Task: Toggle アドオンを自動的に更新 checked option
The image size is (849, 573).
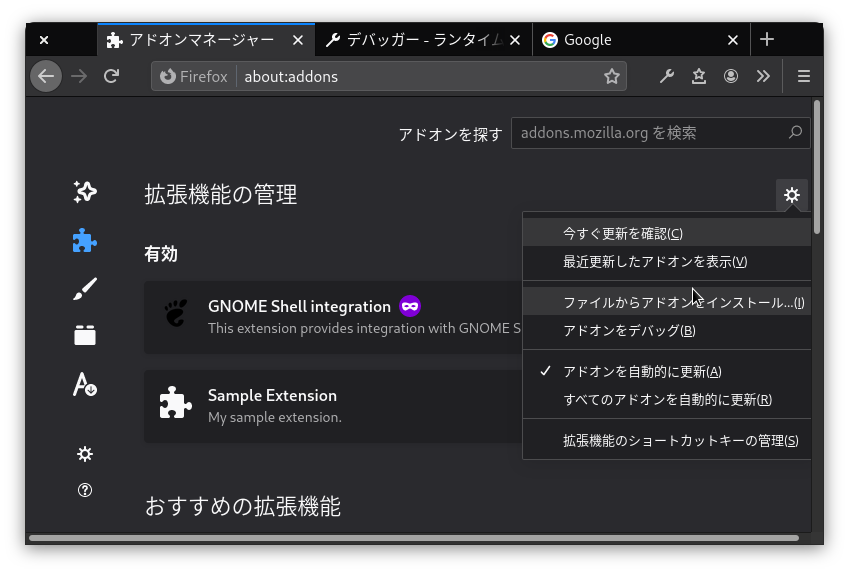Action: click(x=641, y=371)
